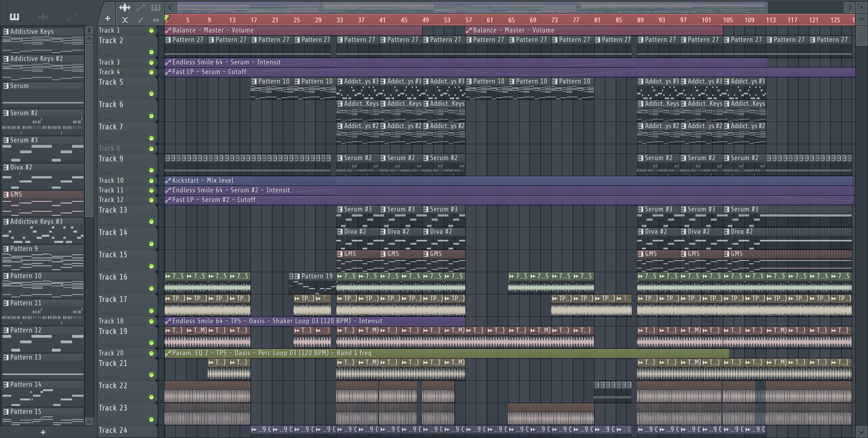Show automation clips in the picker panel
This screenshot has width=868, height=438.
pyautogui.click(x=72, y=17)
